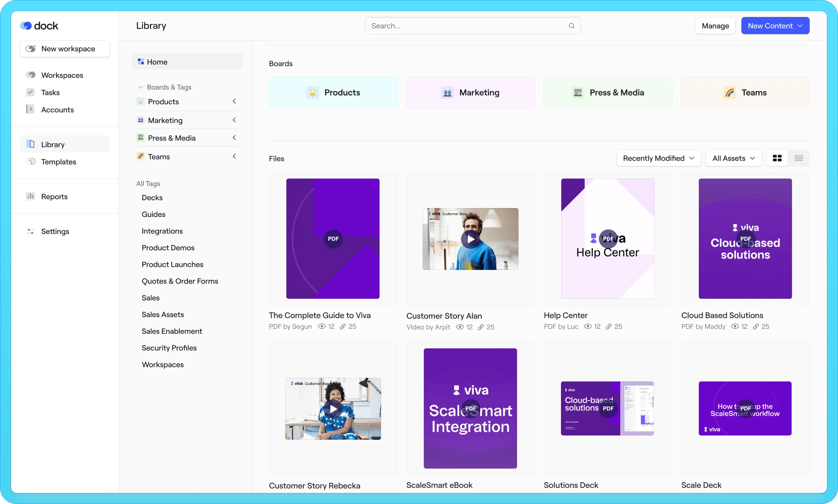Play the Customer Story Alan video
This screenshot has width=838, height=504.
[470, 239]
